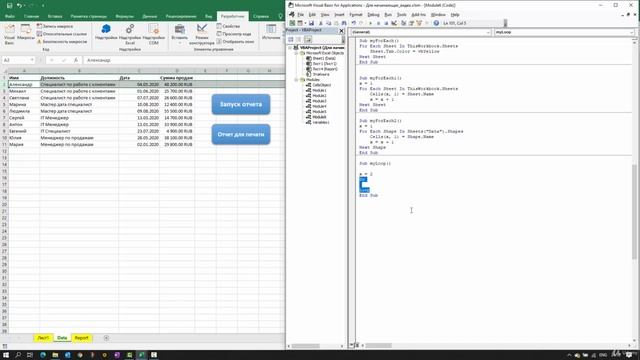
Task: Open the VBA Tools menu
Action: (x=402, y=15)
